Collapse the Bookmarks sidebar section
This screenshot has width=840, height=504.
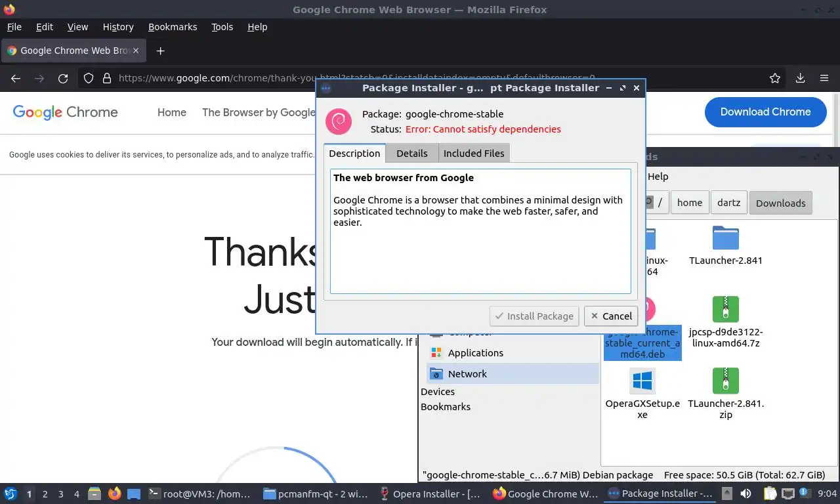tap(446, 407)
